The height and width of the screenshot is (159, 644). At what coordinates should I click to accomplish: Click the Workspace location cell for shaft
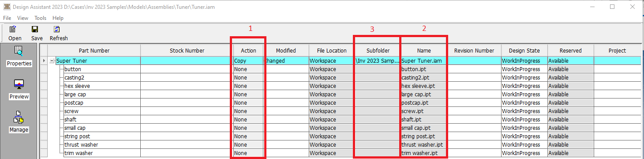[332, 120]
